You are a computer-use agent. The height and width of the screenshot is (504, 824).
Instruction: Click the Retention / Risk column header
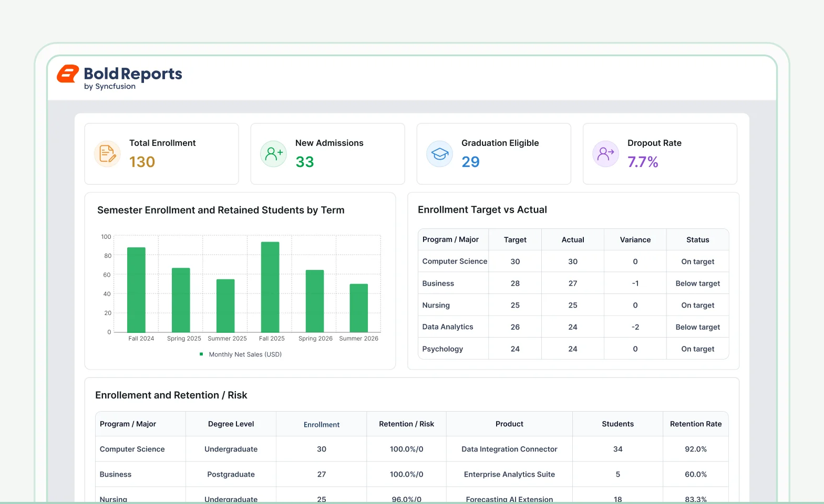[406, 424]
